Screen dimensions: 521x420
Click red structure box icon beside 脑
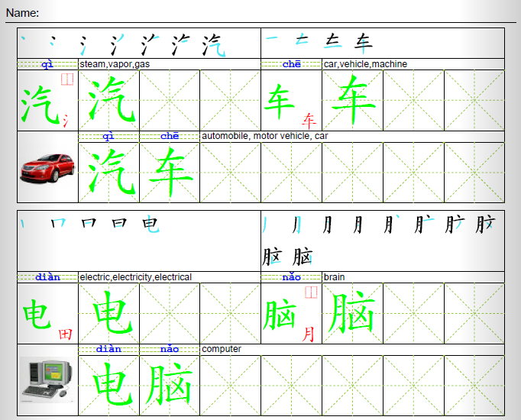(312, 292)
